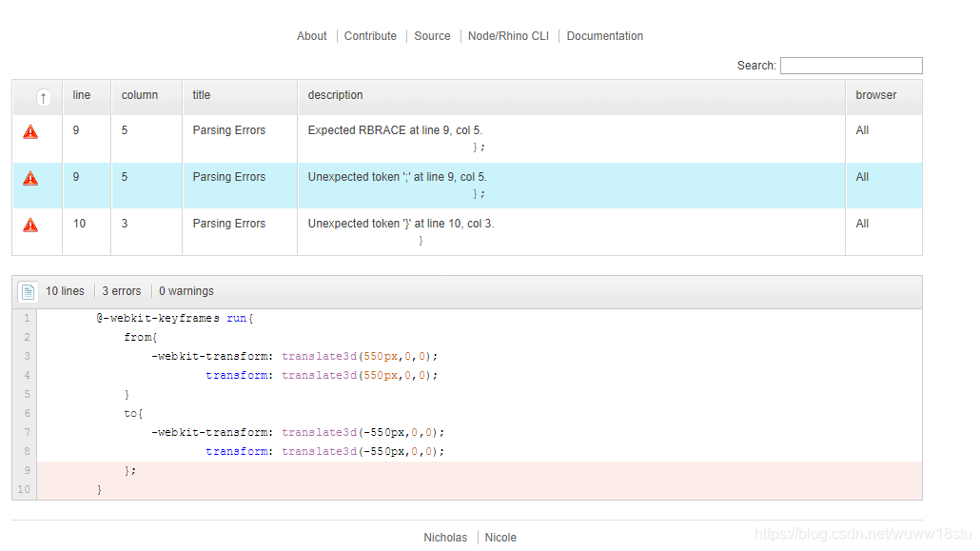This screenshot has width=980, height=551.
Task: Click the '3 errors' summary text
Action: point(121,291)
